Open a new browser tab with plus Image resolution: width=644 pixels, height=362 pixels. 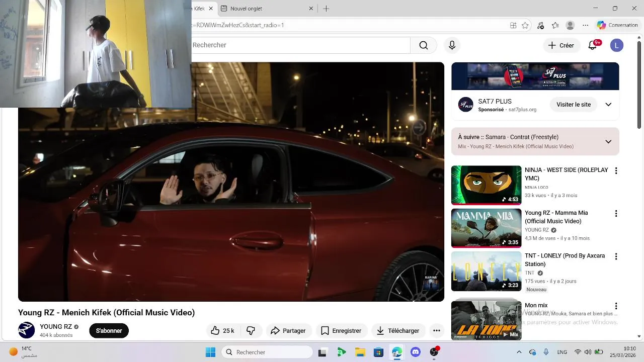tap(326, 9)
